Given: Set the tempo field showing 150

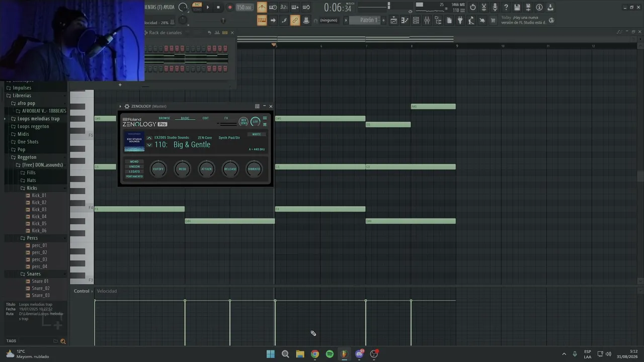Looking at the screenshot, I should [245, 7].
